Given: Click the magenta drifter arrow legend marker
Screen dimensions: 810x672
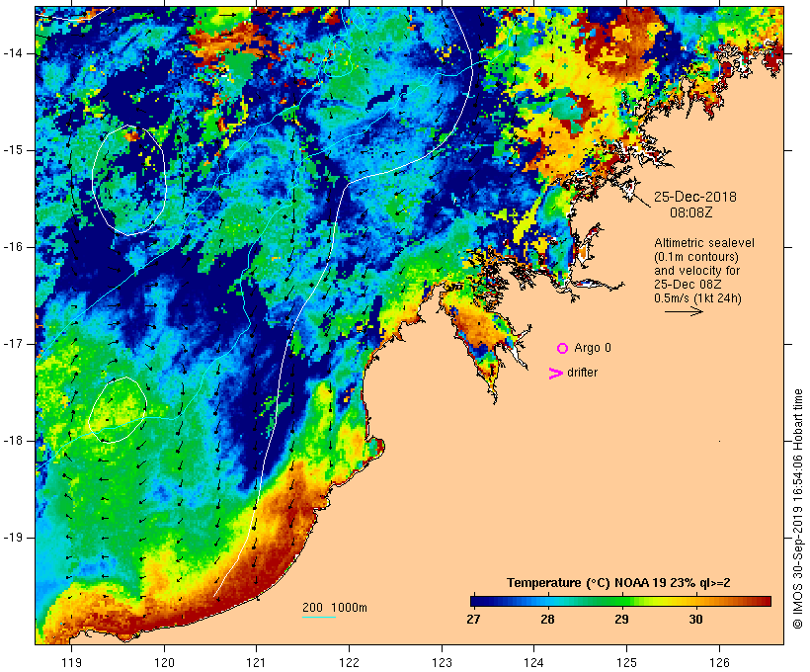Looking at the screenshot, I should (556, 374).
